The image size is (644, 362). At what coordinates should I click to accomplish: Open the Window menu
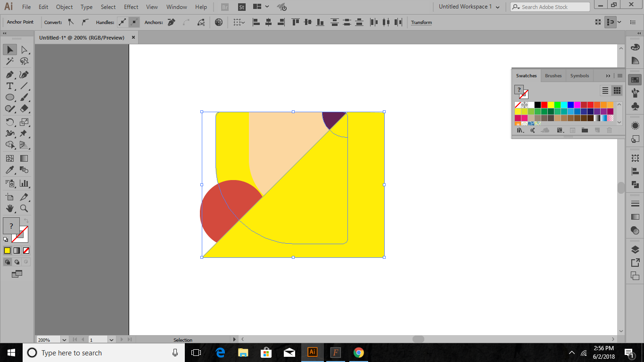point(177,7)
